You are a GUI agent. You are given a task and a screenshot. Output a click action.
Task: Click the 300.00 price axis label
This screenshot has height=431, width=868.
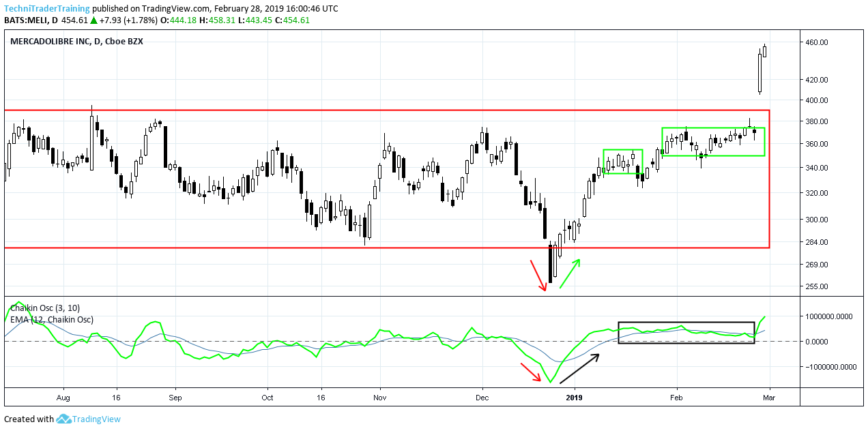817,220
